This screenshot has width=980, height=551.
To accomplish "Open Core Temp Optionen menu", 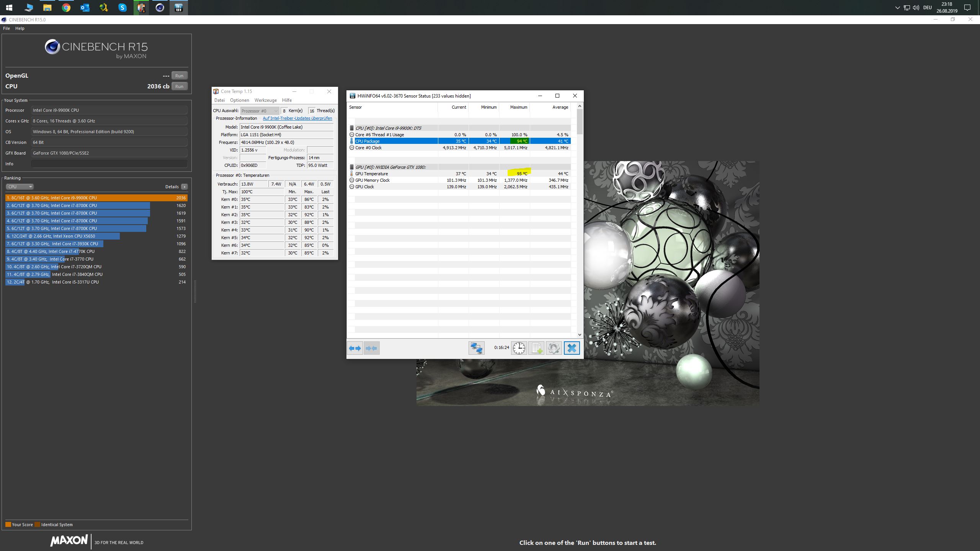I will 239,100.
